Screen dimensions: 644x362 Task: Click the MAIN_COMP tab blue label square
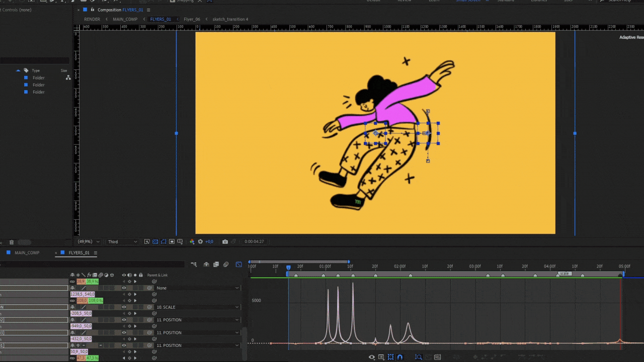point(9,253)
